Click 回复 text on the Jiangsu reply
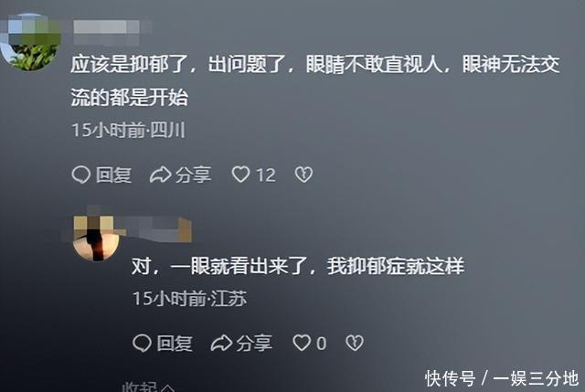Screen dimensions: 585x392 tap(175, 344)
